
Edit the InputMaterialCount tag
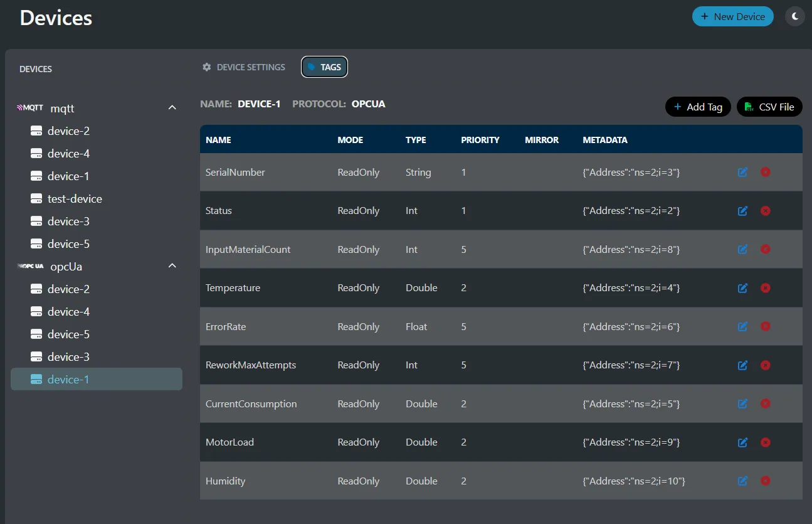[x=742, y=249]
